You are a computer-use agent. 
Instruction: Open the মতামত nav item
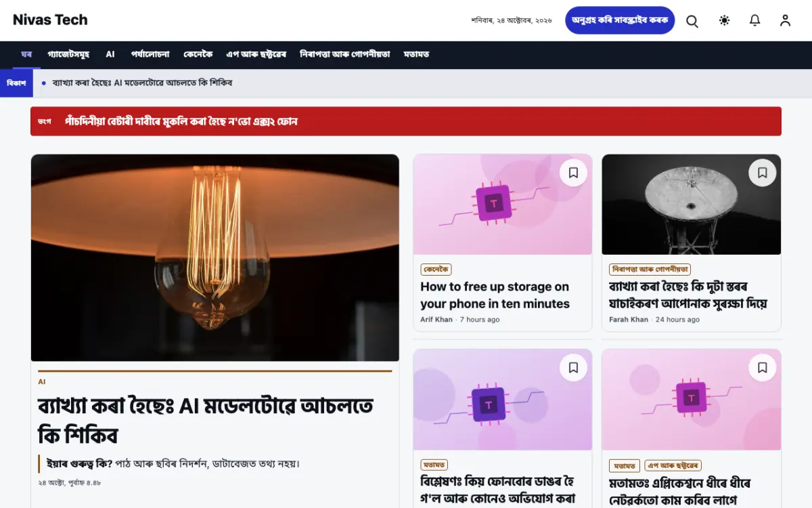point(417,54)
